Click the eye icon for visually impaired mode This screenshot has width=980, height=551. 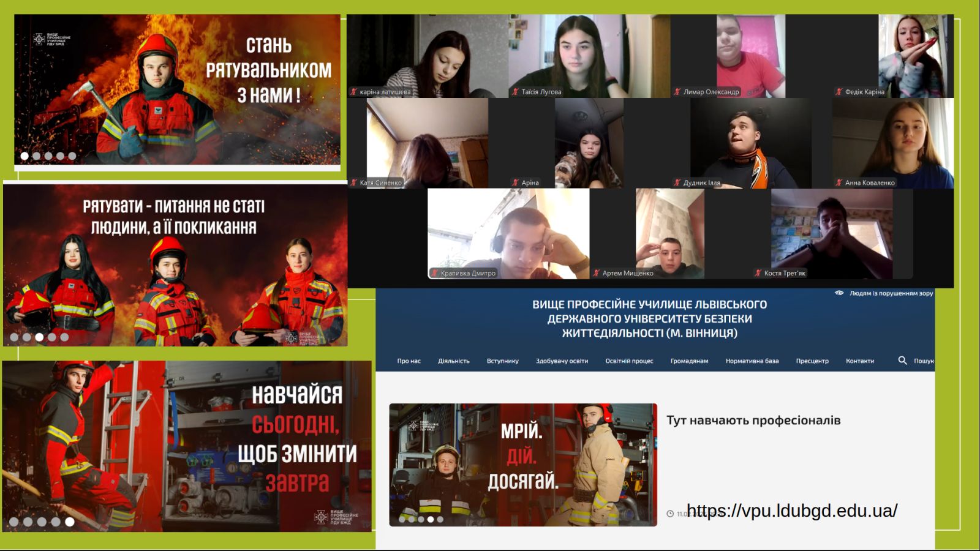(839, 293)
